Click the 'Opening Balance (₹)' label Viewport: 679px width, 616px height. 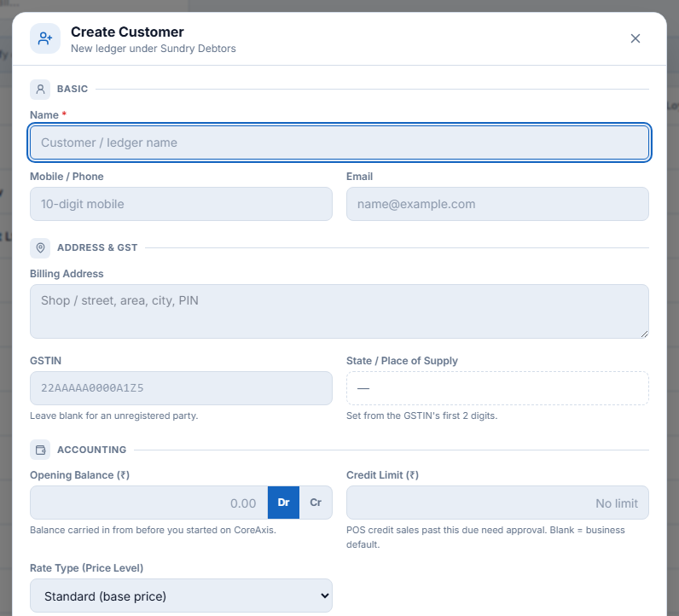pos(79,474)
